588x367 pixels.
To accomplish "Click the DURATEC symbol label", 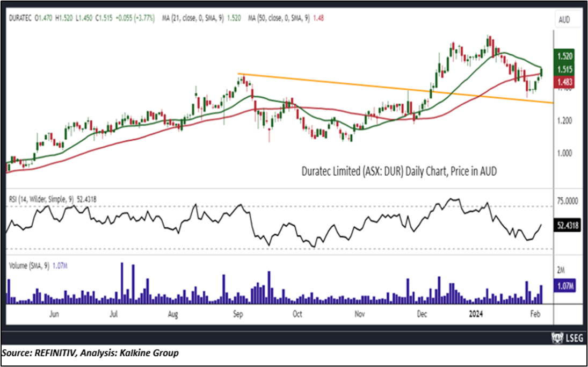I will pyautogui.click(x=19, y=18).
